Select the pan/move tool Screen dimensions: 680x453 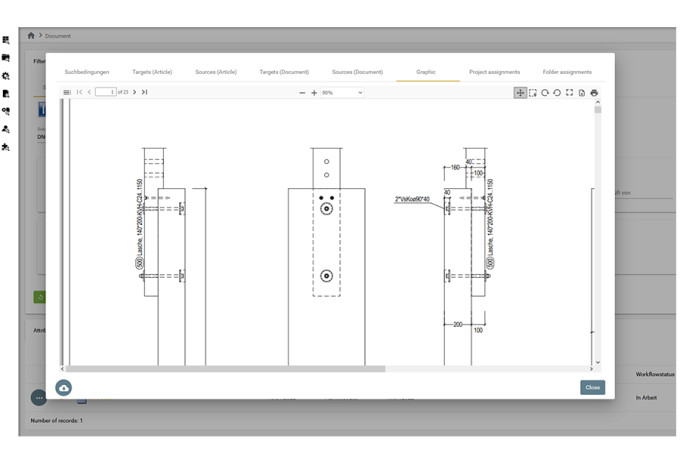coord(520,93)
